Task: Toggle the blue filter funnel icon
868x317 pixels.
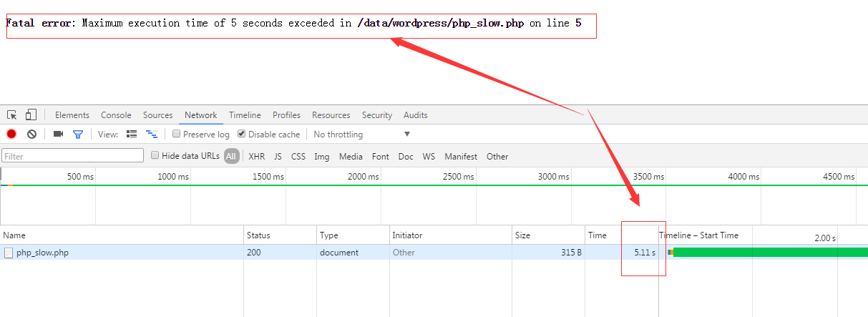Action: (78, 135)
